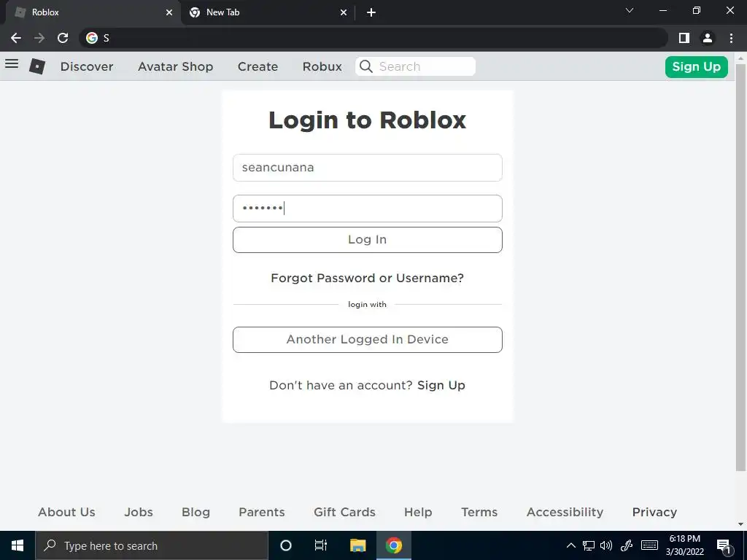Screen dimensions: 747x560
Task: Open Terms footer link
Action: [x=479, y=512]
